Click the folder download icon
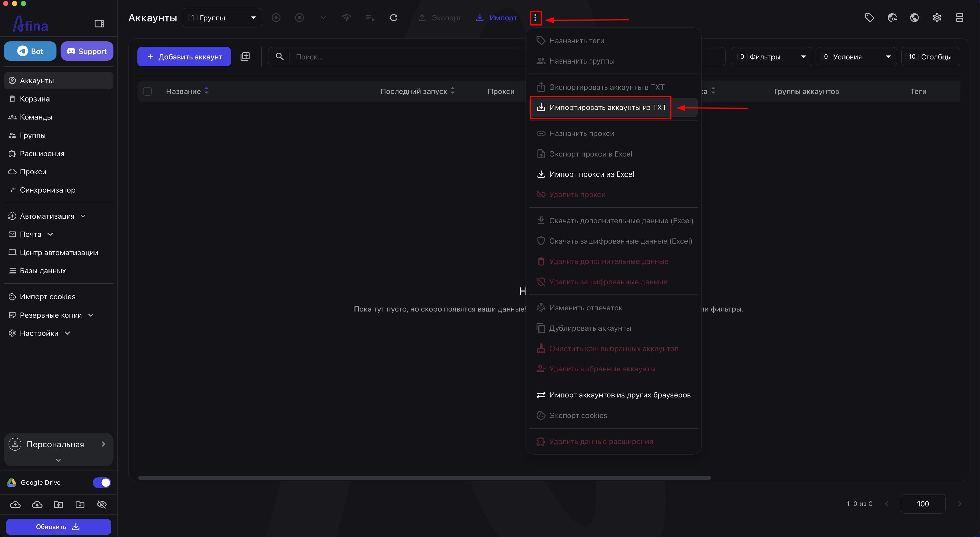 (80, 504)
